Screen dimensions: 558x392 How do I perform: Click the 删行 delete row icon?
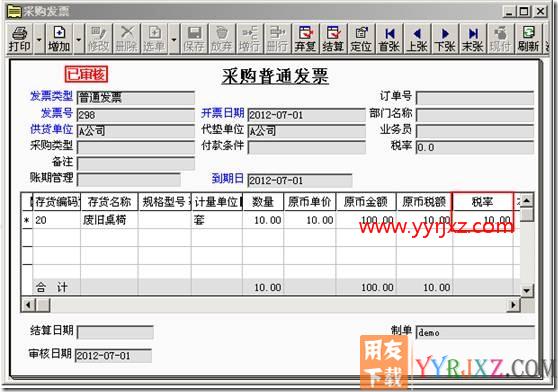277,39
